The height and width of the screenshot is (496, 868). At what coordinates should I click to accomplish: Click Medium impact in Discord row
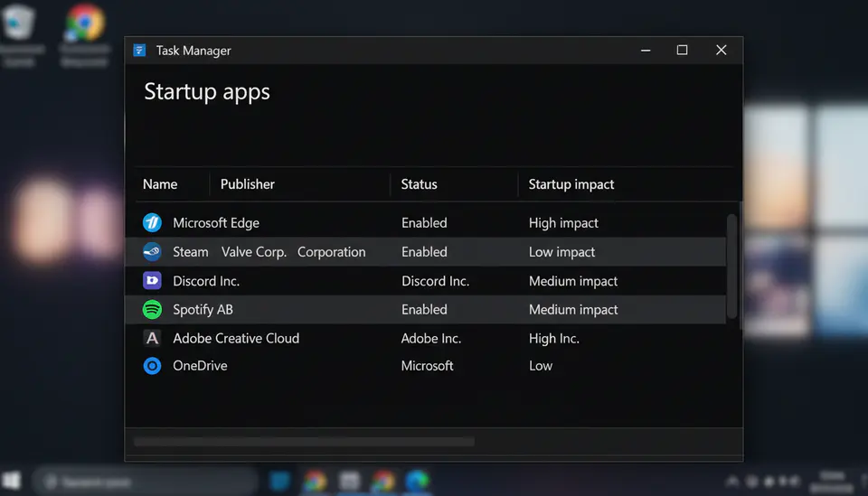click(x=573, y=281)
